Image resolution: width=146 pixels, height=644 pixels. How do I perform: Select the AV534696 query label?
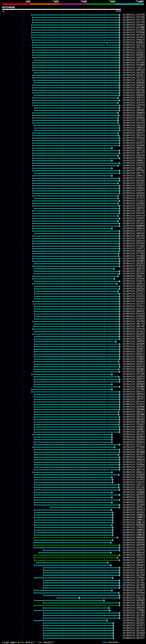tap(8, 8)
